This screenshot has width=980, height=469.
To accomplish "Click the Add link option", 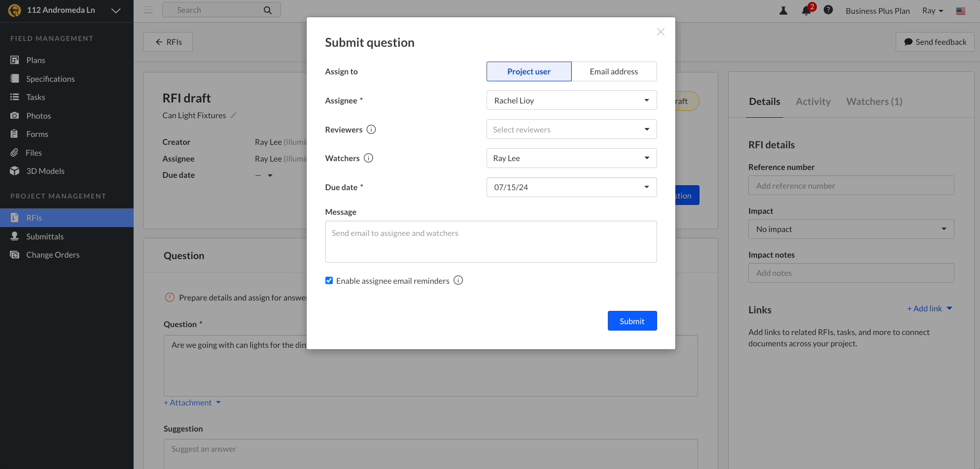I will 926,308.
